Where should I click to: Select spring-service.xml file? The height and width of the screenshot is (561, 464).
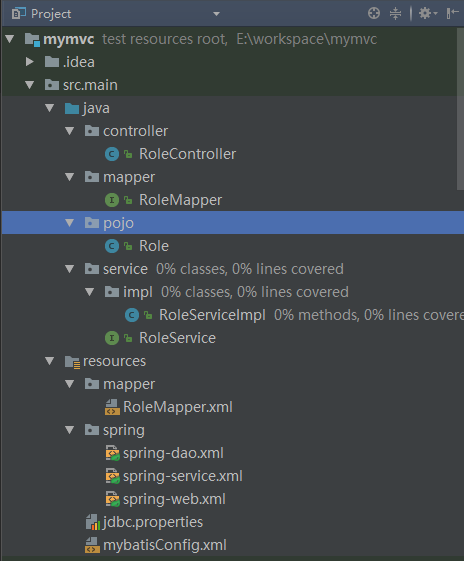click(183, 476)
